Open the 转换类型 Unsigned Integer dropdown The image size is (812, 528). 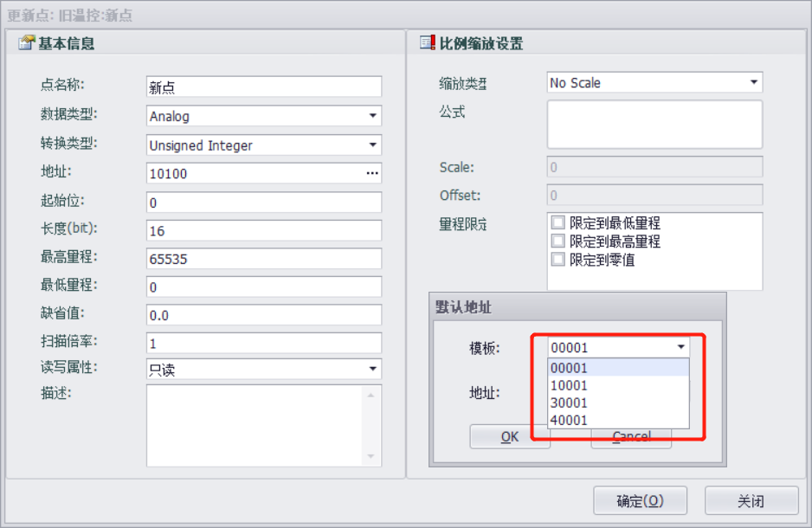click(x=372, y=145)
